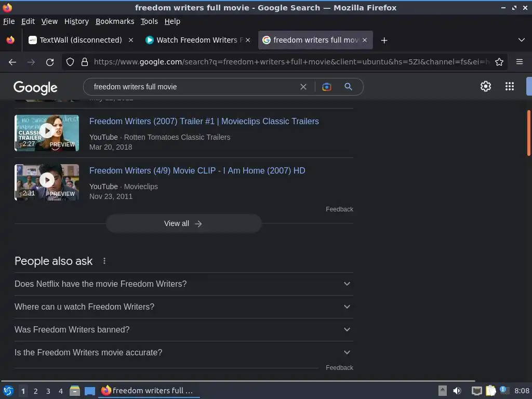Open the Tools menu
The height and width of the screenshot is (399, 532).
(x=149, y=21)
